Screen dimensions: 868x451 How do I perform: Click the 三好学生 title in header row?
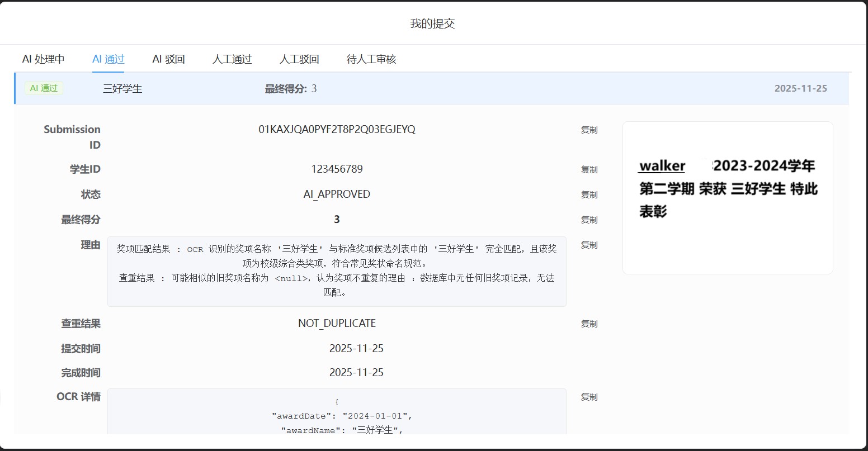tap(122, 88)
